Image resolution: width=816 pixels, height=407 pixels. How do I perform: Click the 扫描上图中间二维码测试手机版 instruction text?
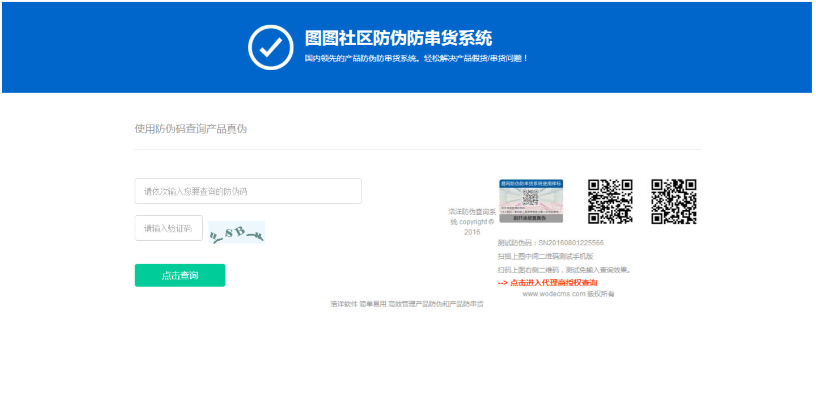coord(545,256)
